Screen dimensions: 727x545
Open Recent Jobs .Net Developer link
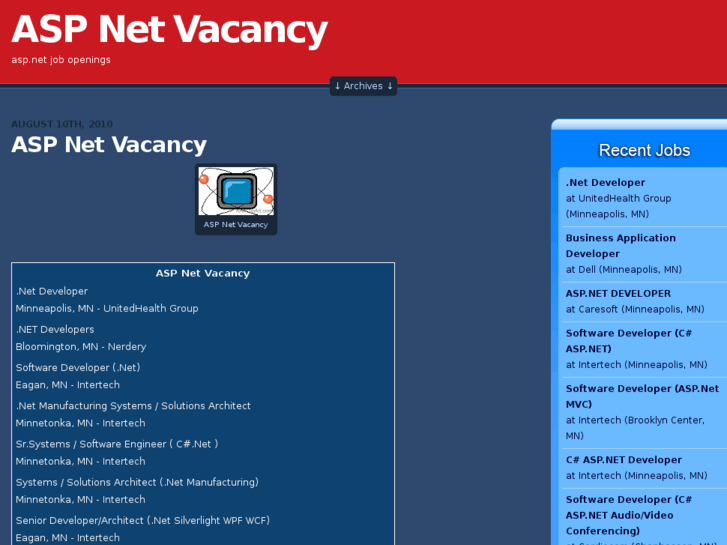click(x=605, y=182)
